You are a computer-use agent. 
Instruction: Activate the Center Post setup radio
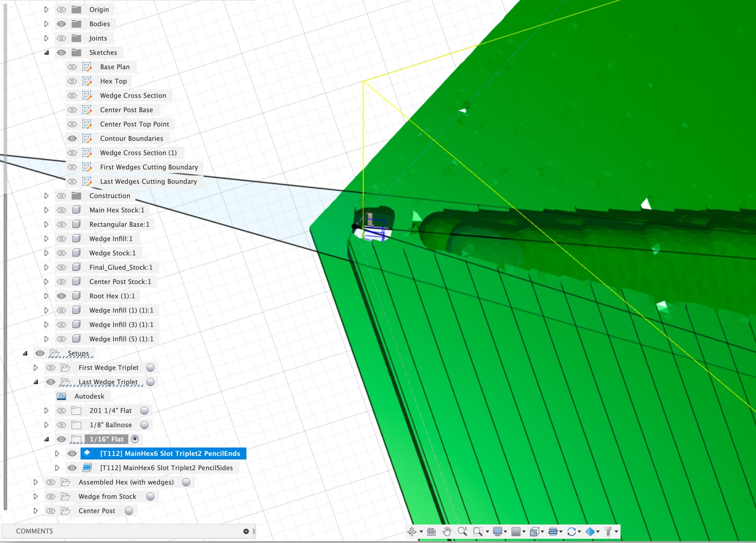(x=129, y=511)
